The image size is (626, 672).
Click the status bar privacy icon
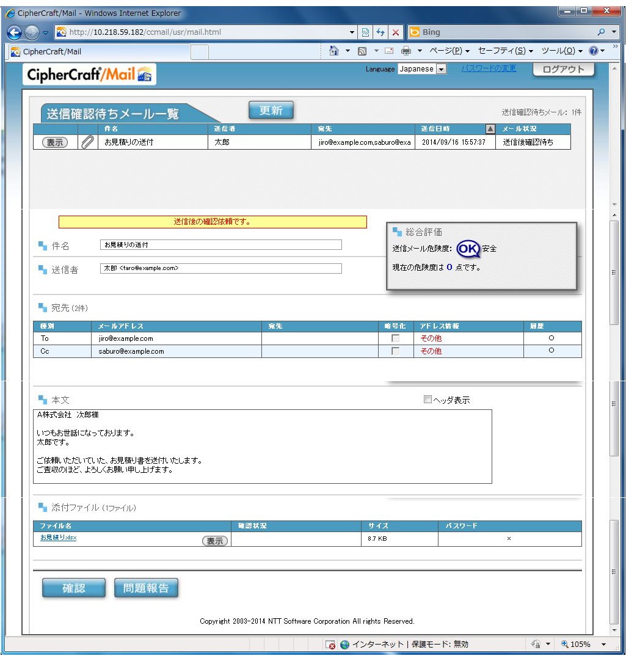[536, 644]
